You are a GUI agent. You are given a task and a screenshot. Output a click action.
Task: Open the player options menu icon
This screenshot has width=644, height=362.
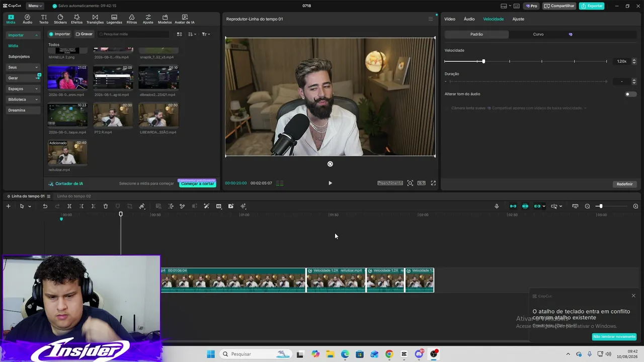431,19
